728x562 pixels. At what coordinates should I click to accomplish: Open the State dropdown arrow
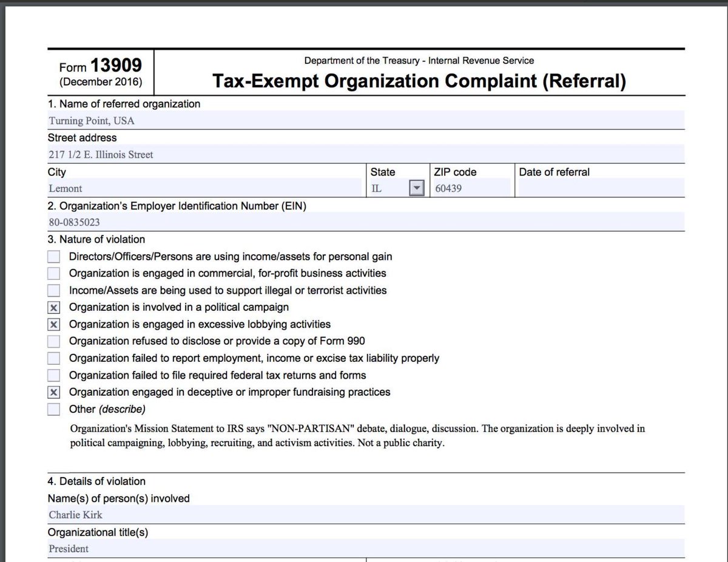(x=416, y=188)
